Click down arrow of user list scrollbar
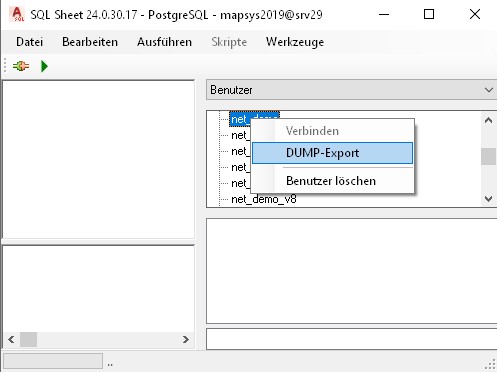The height and width of the screenshot is (372, 497). point(488,199)
